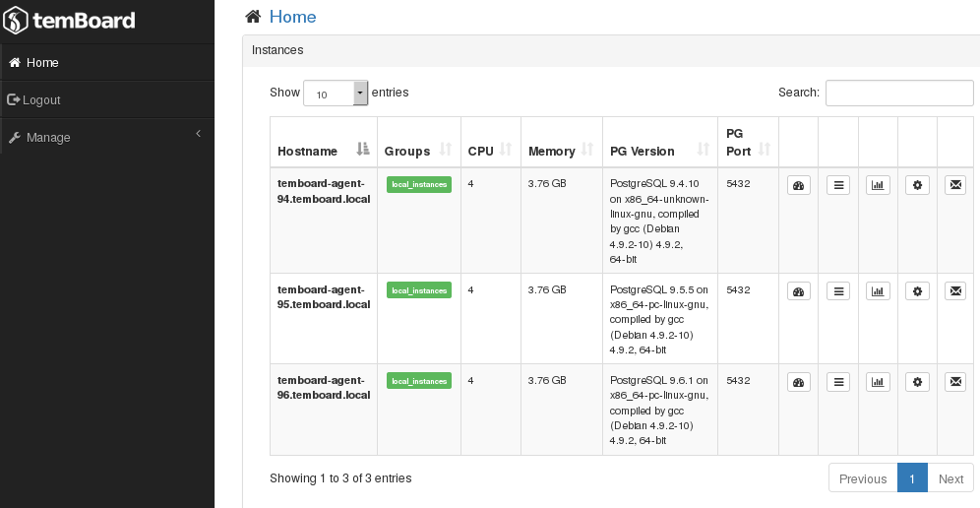This screenshot has height=508, width=980.
Task: Click the temBoard logo
Action: point(69,20)
